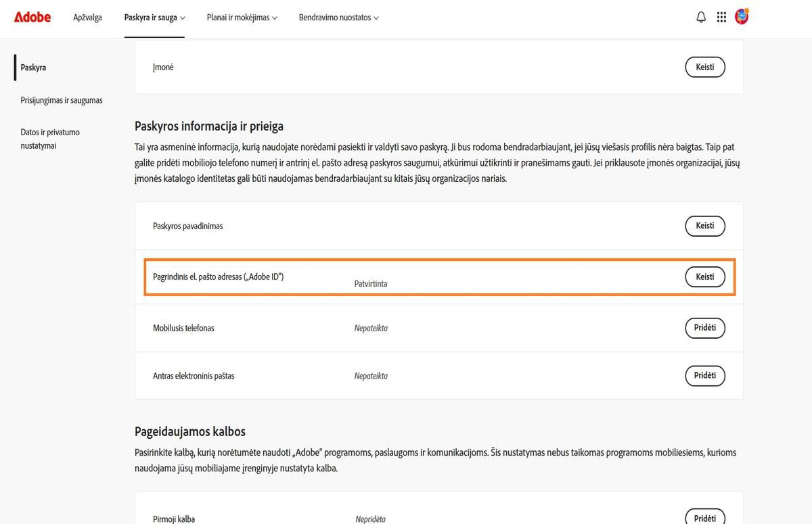Viewport: 812px width, 524px height.
Task: Expand the Paskyra ir sauga dropdown
Action: coord(154,18)
